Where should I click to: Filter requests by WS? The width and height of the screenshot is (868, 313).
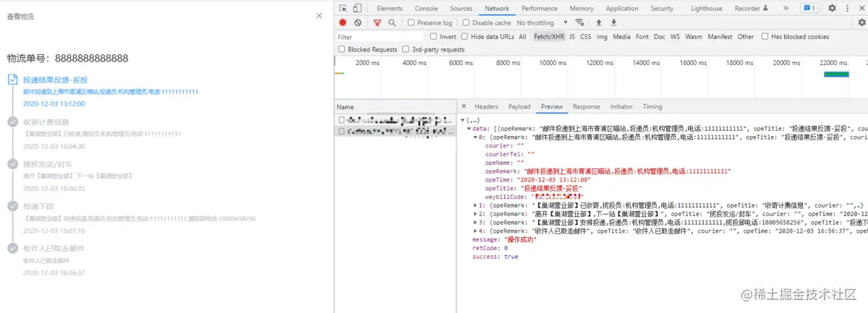(675, 36)
